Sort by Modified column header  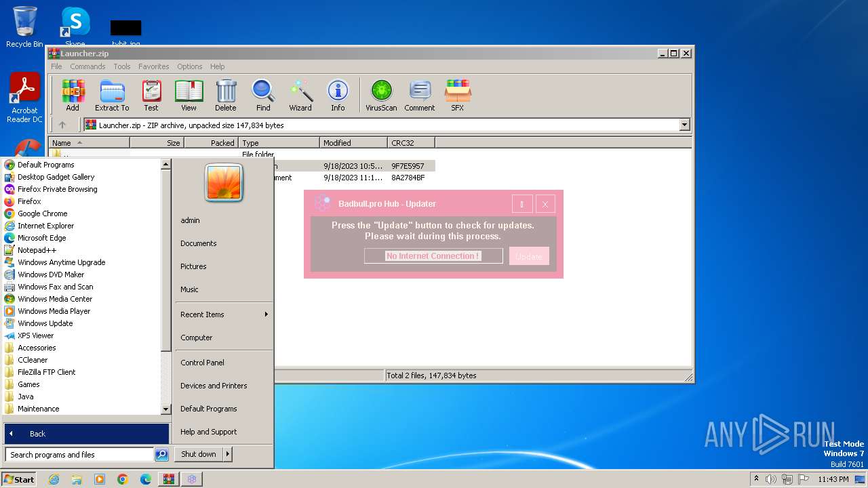[x=353, y=143]
